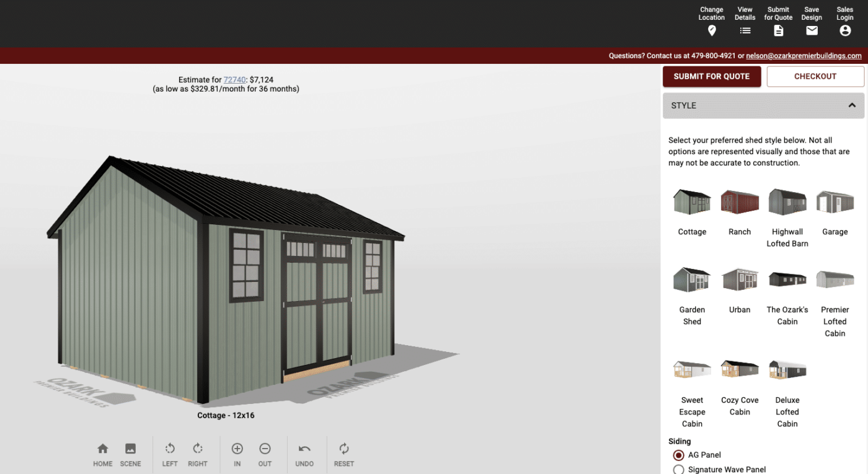Click Submit for Quote document icon
Screen dimensions: 868x474
(x=778, y=30)
